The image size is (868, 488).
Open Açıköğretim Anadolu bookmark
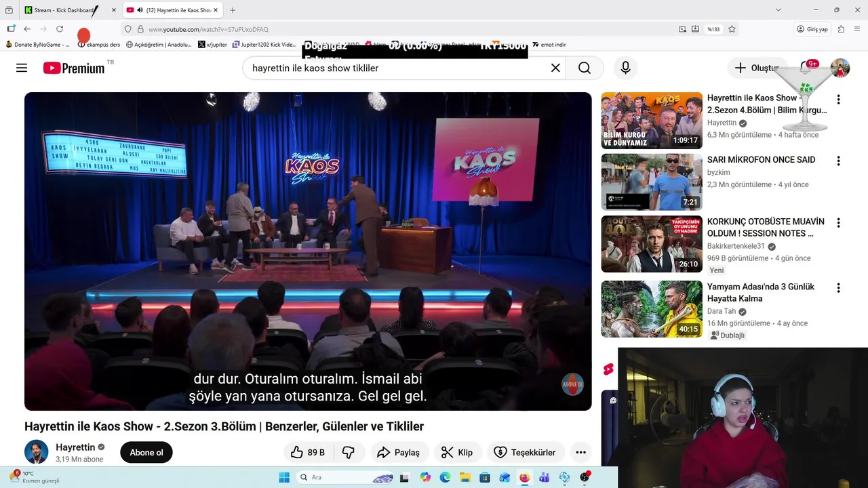click(x=159, y=45)
